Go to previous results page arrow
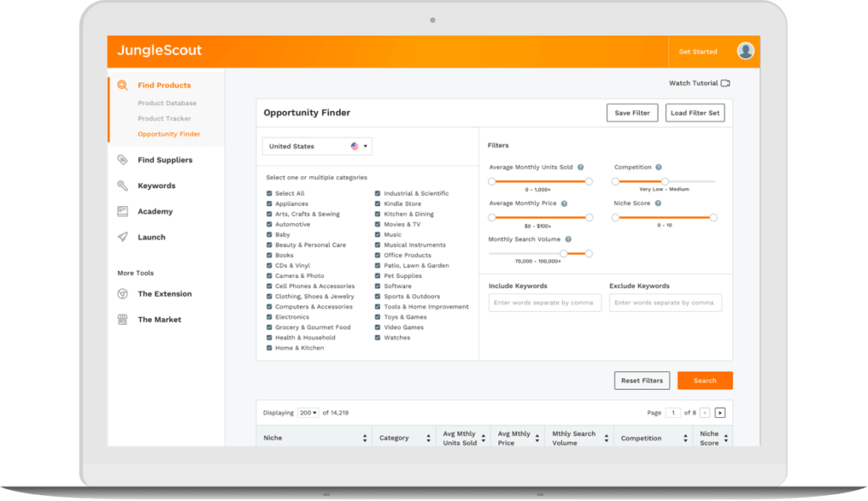 pyautogui.click(x=704, y=413)
